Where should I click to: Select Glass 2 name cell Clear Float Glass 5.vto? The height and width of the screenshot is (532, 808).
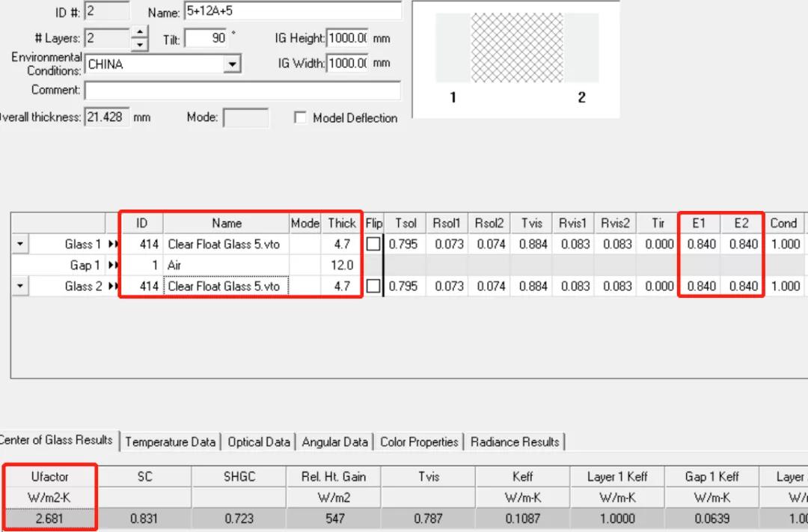click(x=226, y=286)
